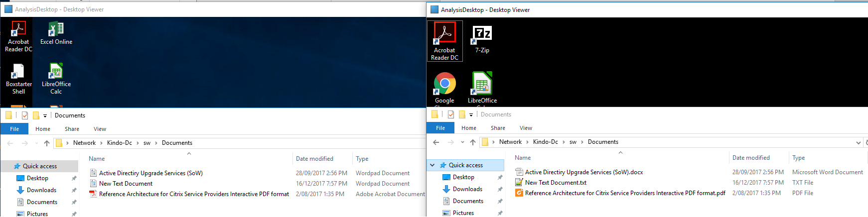
Task: Select Reference Architecture ... PDF format.pdf in right window
Action: pyautogui.click(x=625, y=193)
